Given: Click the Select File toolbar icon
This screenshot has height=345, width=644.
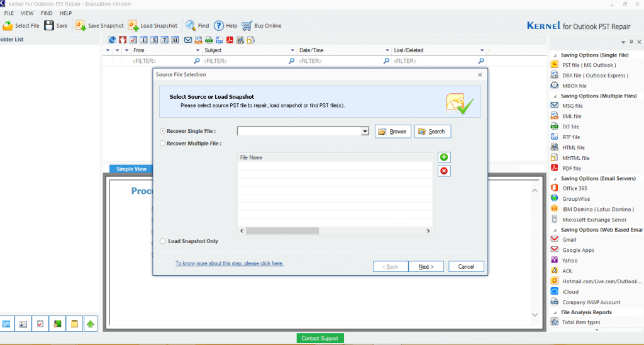Looking at the screenshot, I should [8, 25].
